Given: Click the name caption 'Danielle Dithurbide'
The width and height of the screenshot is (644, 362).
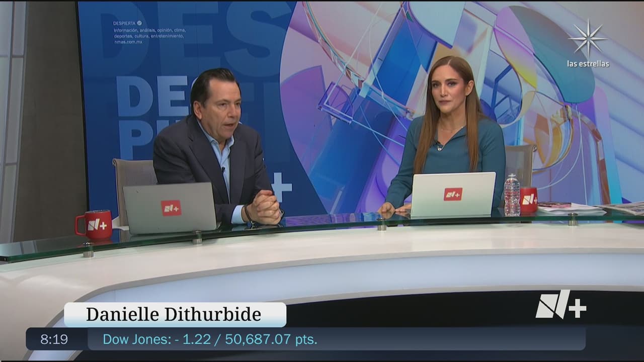Looking at the screenshot, I should click(174, 314).
